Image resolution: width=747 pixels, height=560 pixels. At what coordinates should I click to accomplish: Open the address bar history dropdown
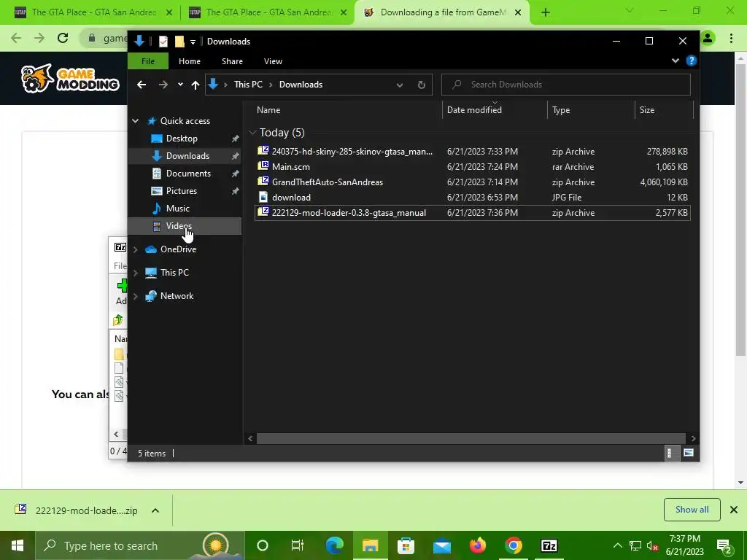coord(399,85)
